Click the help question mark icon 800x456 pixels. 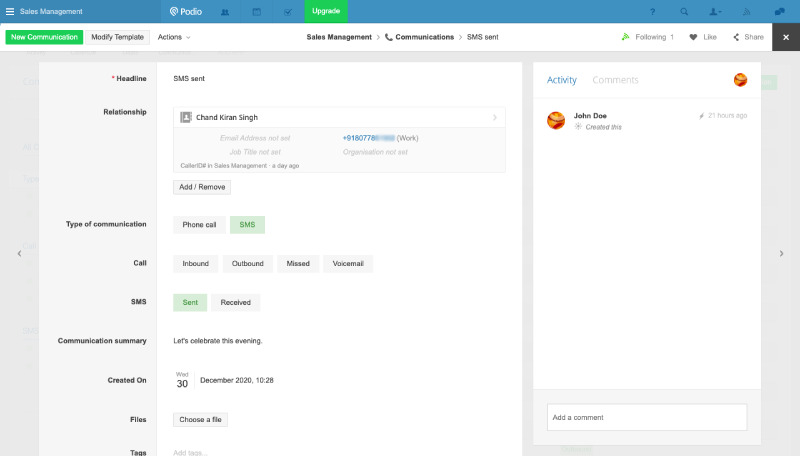pos(652,11)
